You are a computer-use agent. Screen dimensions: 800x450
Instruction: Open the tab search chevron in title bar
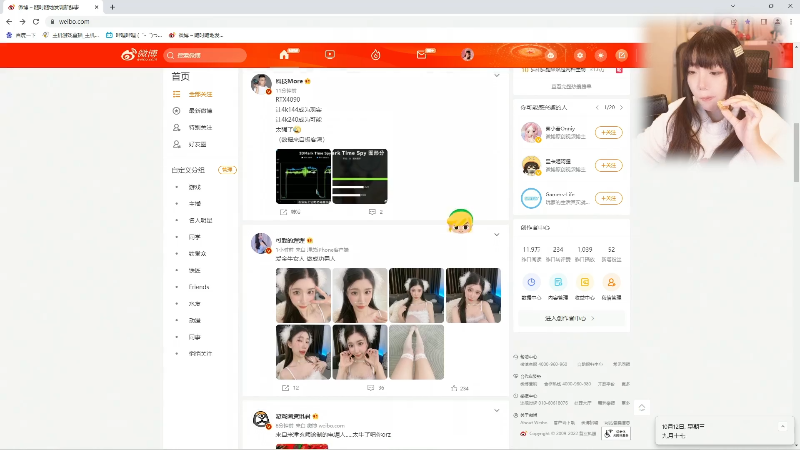733,6
